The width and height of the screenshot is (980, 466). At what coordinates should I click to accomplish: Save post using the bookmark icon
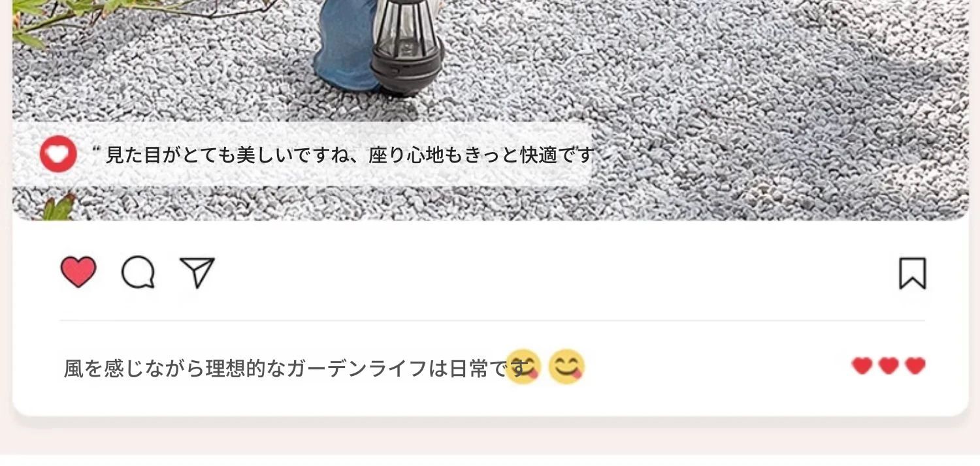(913, 273)
